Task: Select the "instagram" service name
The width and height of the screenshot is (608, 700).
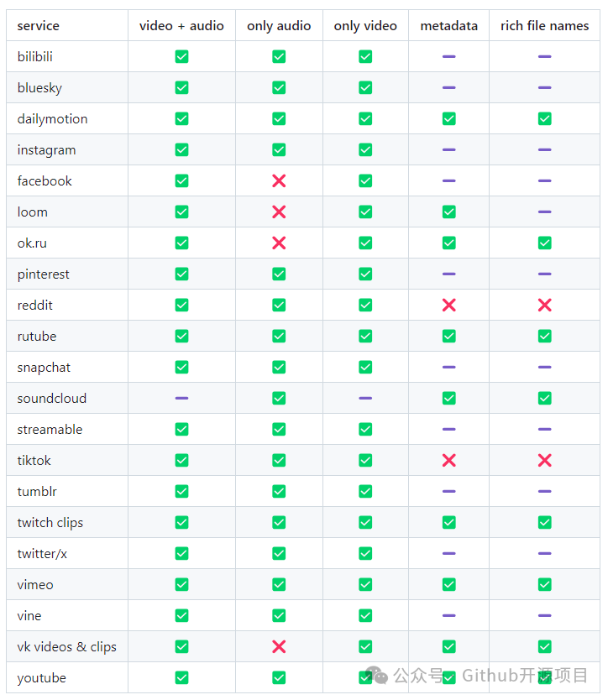Action: [46, 150]
